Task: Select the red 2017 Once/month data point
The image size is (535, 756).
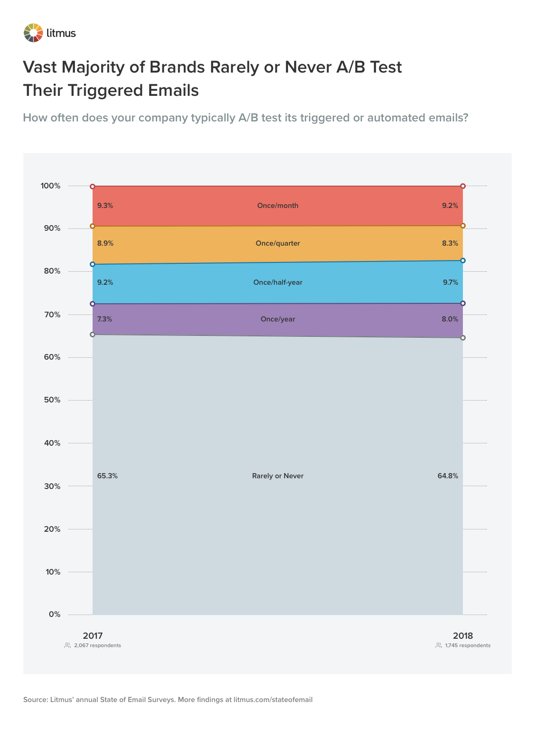Action: point(93,187)
